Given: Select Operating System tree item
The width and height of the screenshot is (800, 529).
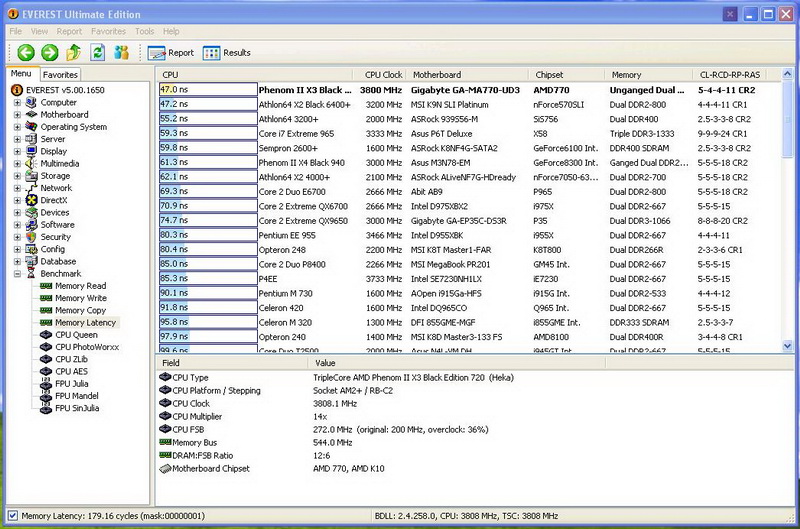Looking at the screenshot, I should tap(73, 127).
